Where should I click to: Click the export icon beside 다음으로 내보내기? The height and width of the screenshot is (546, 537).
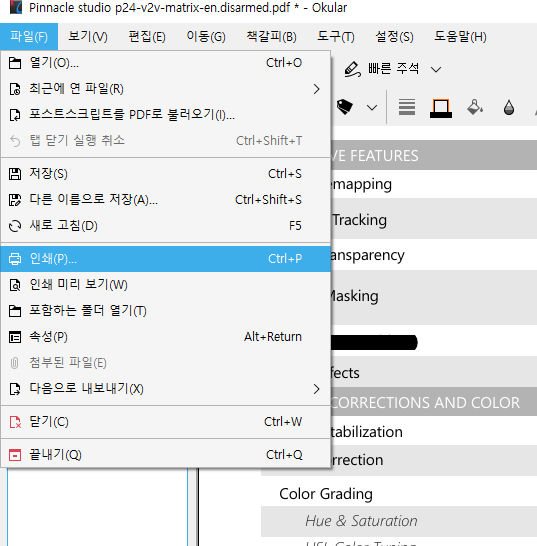coord(15,389)
